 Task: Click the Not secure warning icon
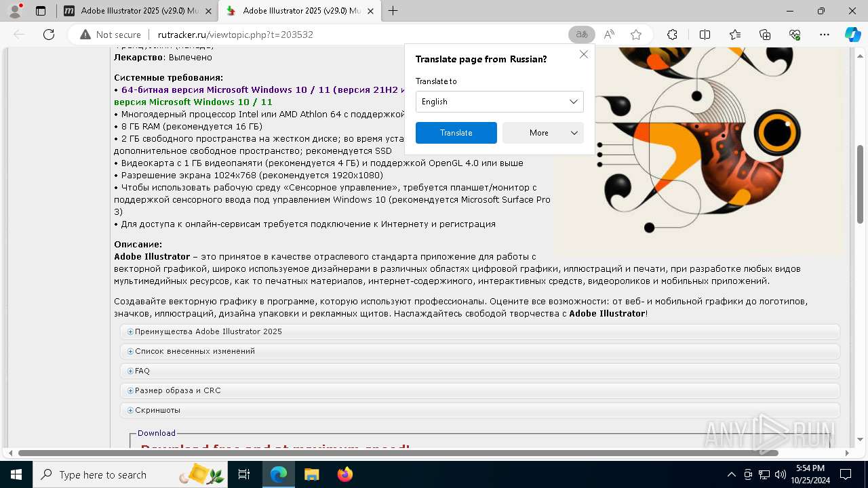pyautogui.click(x=85, y=35)
